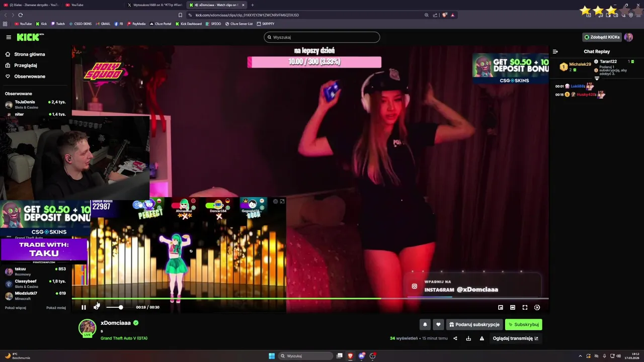Seek on the green video progress bar

(310, 299)
